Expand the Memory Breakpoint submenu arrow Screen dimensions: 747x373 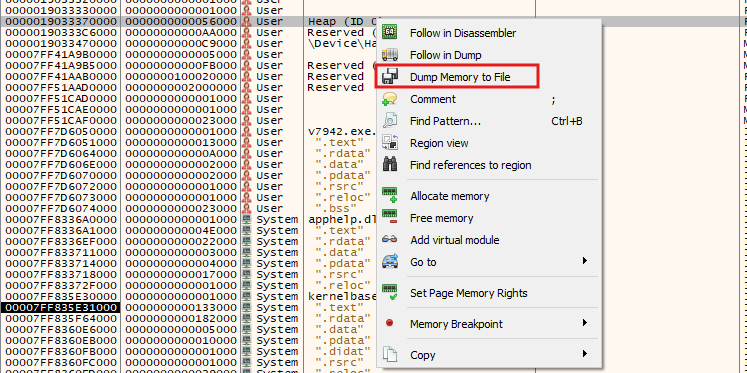pyautogui.click(x=585, y=323)
